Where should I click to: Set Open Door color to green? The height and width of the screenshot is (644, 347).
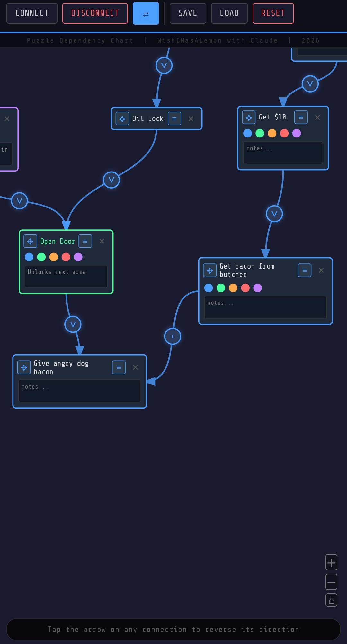pyautogui.click(x=41, y=257)
